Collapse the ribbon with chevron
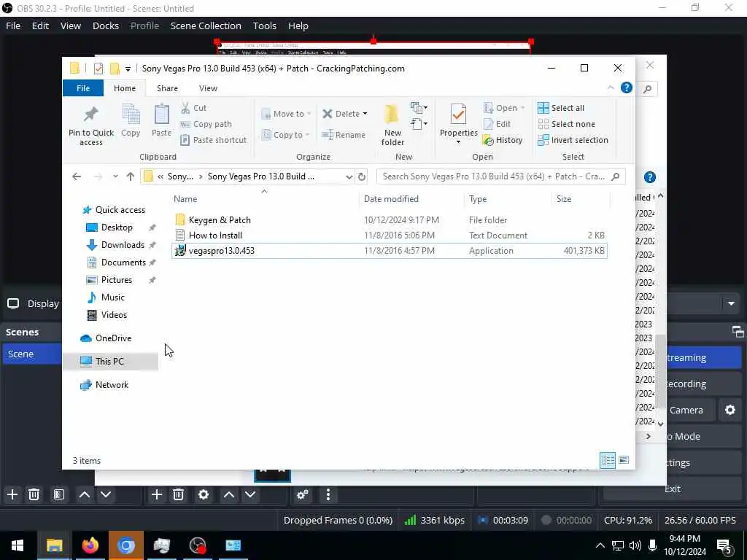This screenshot has height=560, width=747. click(x=611, y=87)
